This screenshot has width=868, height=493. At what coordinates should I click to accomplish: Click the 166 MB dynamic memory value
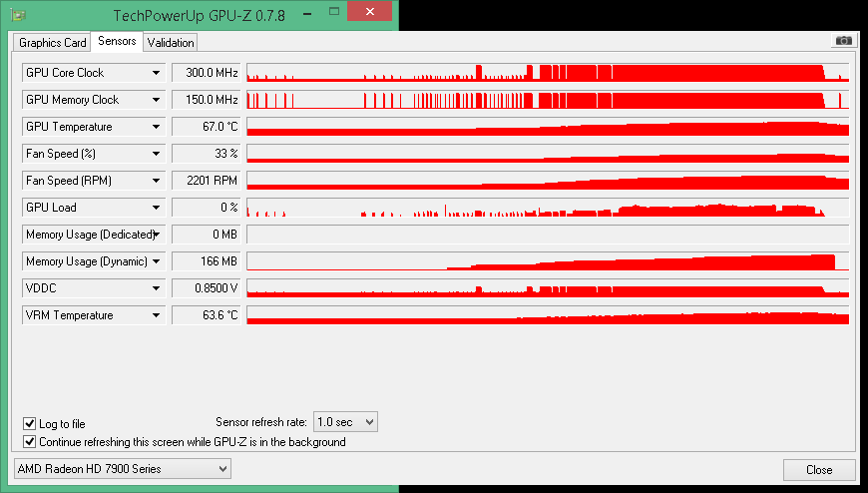coord(207,261)
